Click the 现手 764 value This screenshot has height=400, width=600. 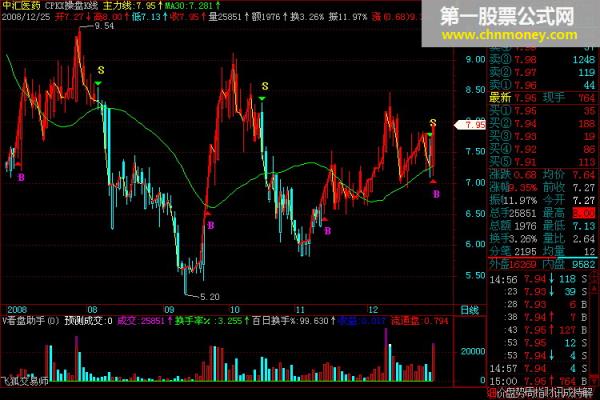point(569,98)
